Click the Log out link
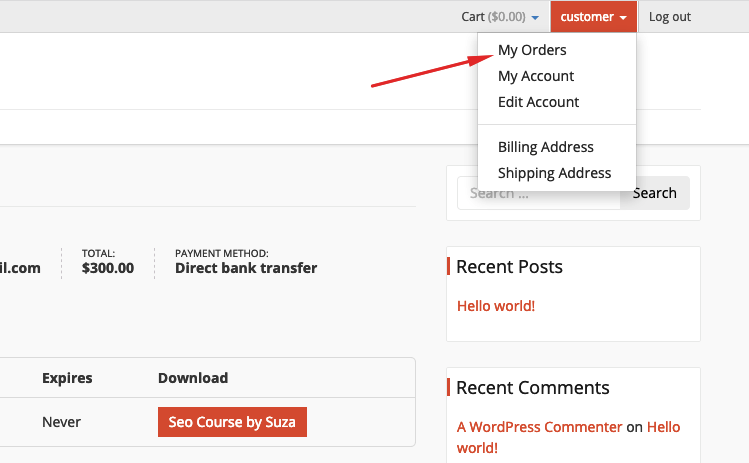The width and height of the screenshot is (749, 463). (669, 17)
